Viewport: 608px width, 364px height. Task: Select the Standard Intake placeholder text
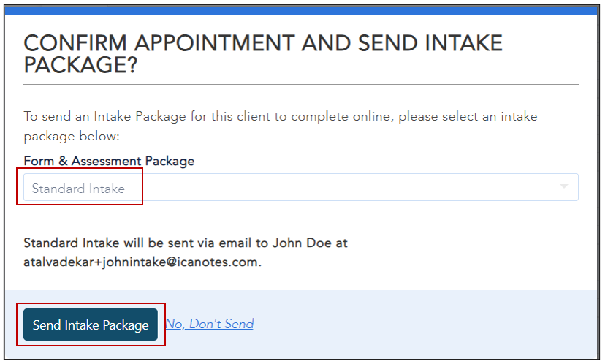pos(78,189)
